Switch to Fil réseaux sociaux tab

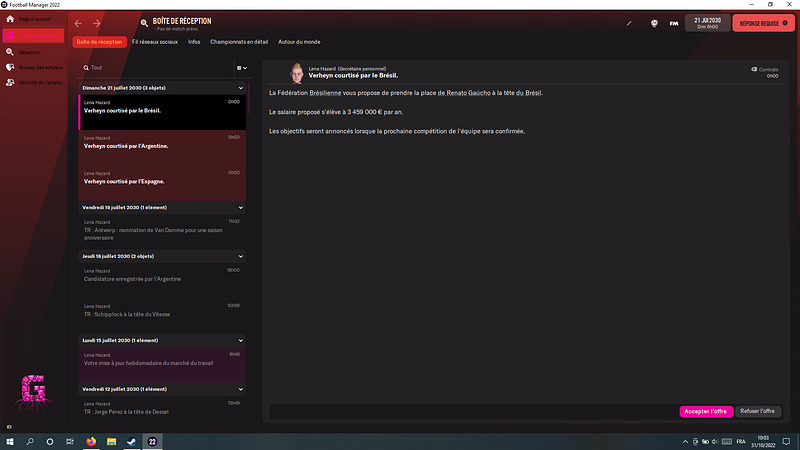click(x=155, y=42)
